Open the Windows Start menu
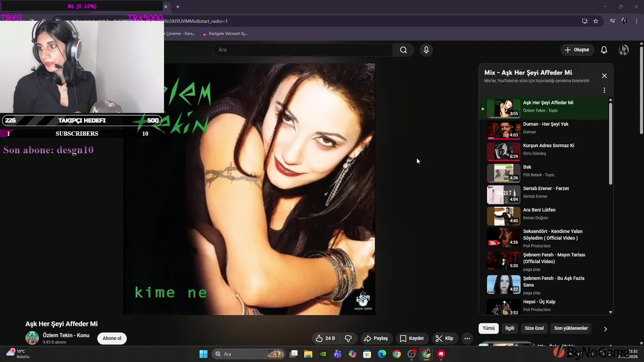 pos(203,354)
